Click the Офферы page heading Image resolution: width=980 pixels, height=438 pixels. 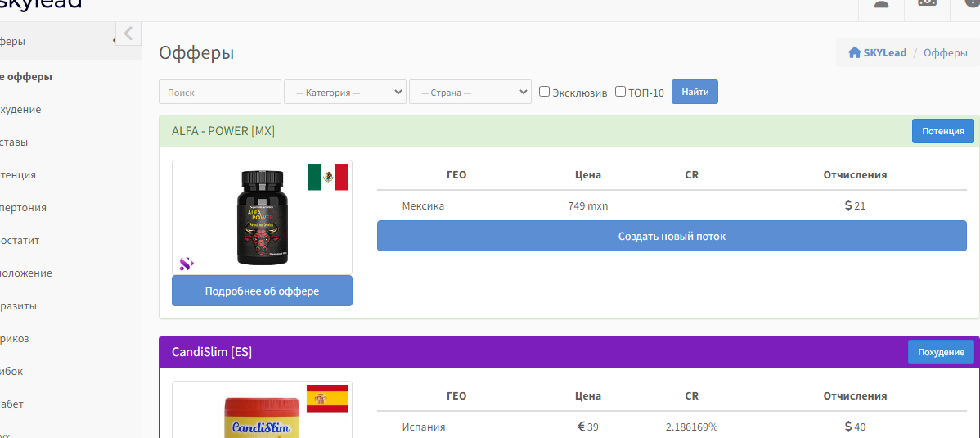(196, 52)
